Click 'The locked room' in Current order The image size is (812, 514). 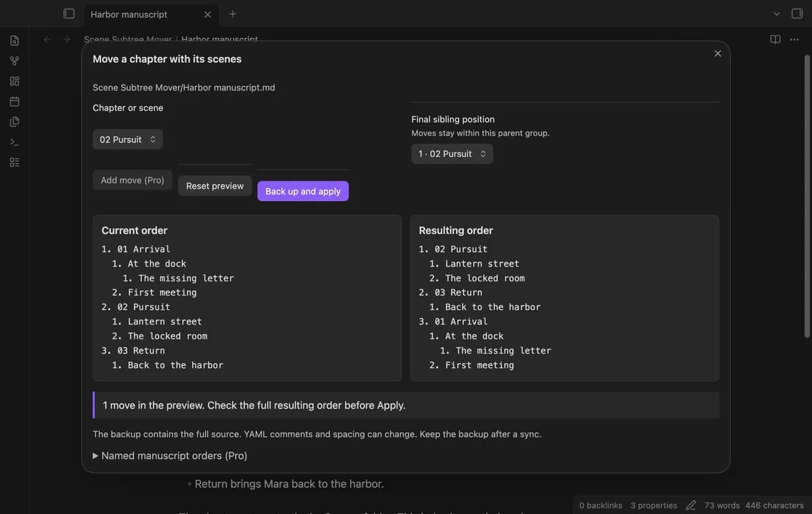coord(168,336)
